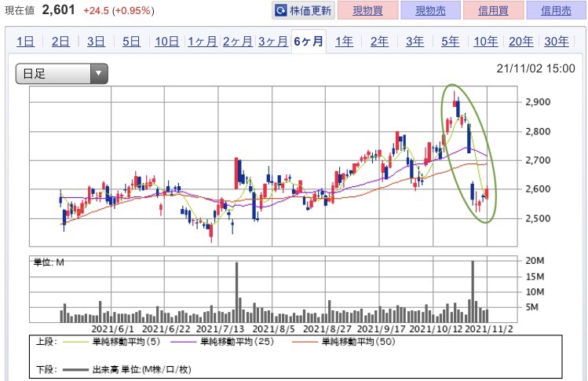Switch chart range to 2日

(60, 42)
